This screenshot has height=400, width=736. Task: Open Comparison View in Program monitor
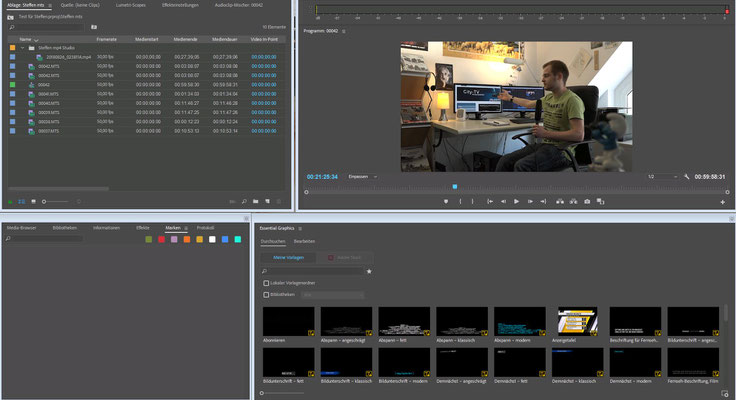[x=600, y=201]
